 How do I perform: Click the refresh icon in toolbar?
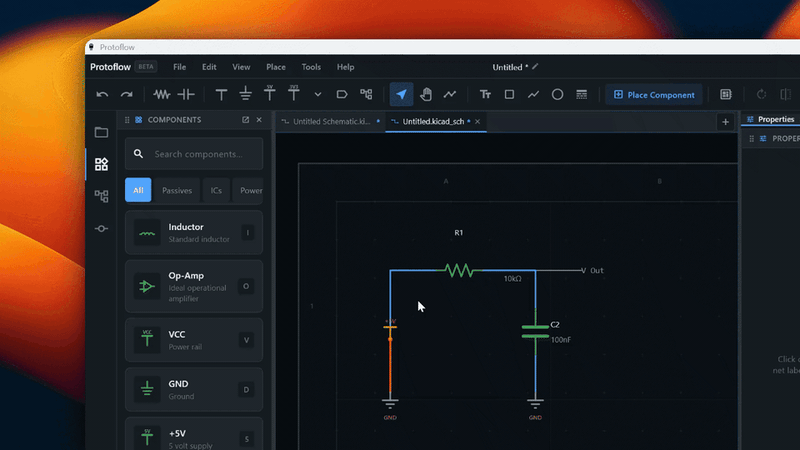[x=761, y=94]
